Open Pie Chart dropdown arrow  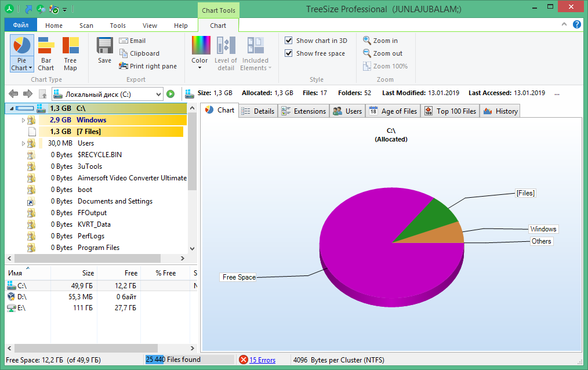(x=30, y=68)
